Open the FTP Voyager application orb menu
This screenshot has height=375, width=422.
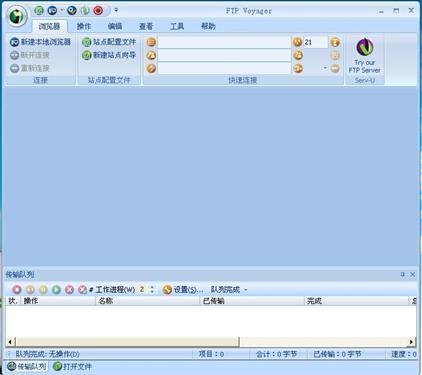[17, 16]
